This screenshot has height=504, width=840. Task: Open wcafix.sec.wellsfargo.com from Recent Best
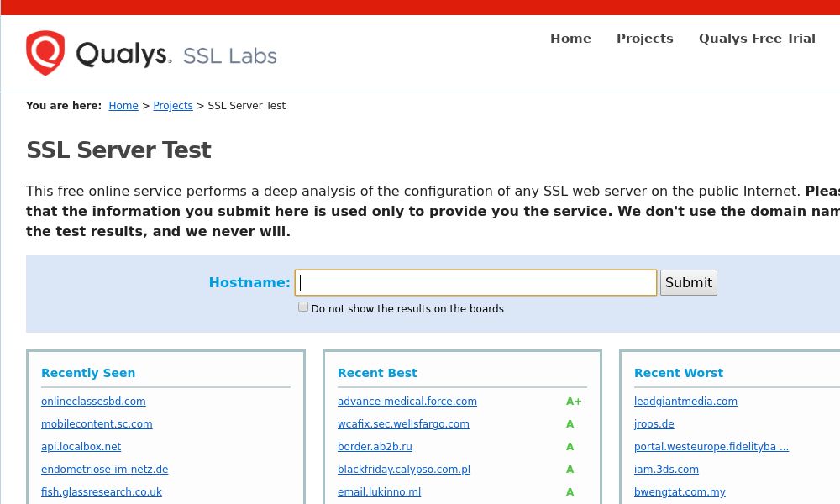point(403,424)
